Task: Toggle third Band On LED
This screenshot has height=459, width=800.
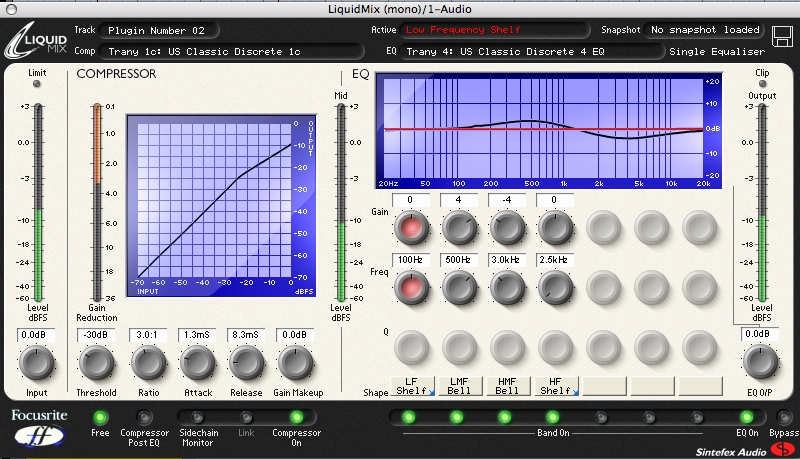Action: tap(505, 417)
